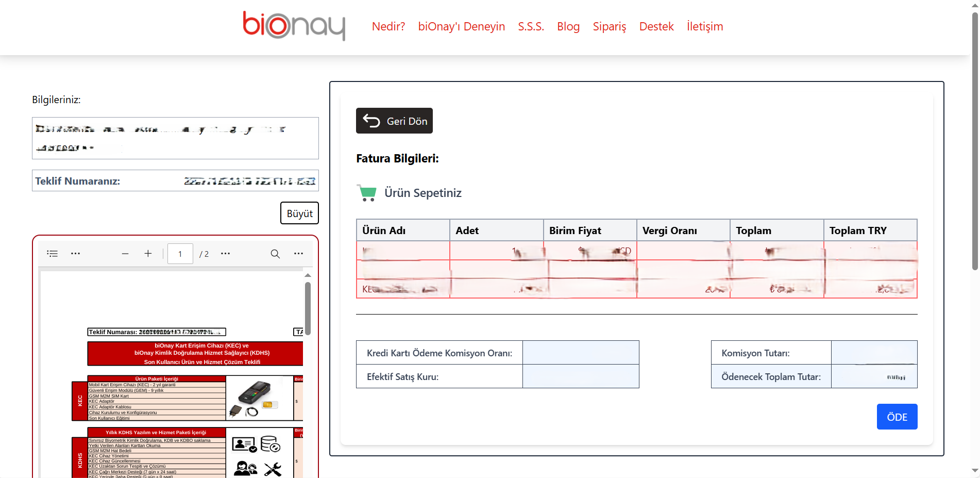Click the PDF scroll up arrow

coord(308,275)
